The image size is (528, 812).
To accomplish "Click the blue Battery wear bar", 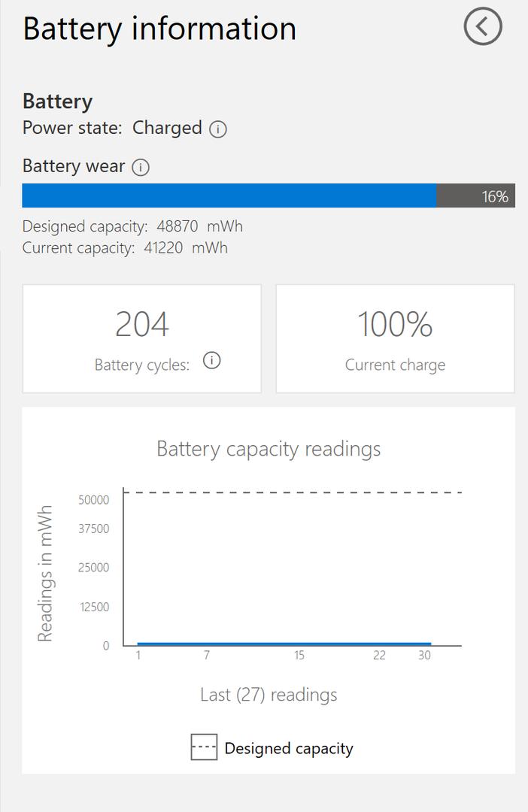I will [x=229, y=195].
